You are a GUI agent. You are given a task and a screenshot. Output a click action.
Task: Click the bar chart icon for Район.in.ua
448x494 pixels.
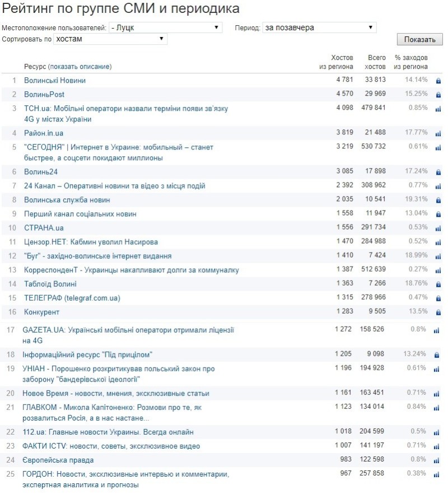click(438, 133)
